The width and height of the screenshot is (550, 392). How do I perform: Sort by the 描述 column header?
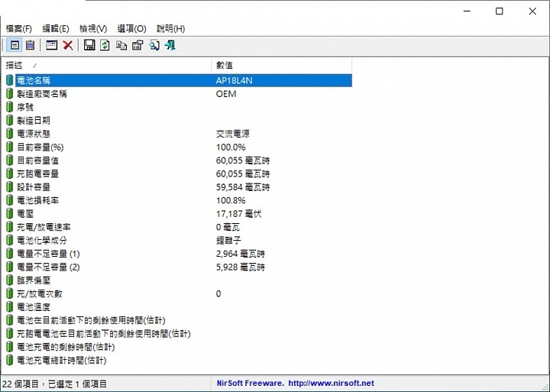coord(107,65)
